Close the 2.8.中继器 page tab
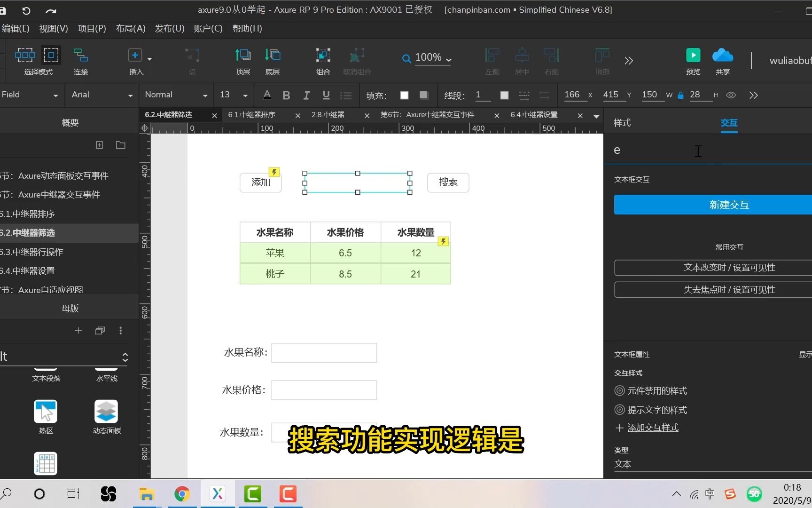Viewport: 812px width, 508px height. (367, 116)
